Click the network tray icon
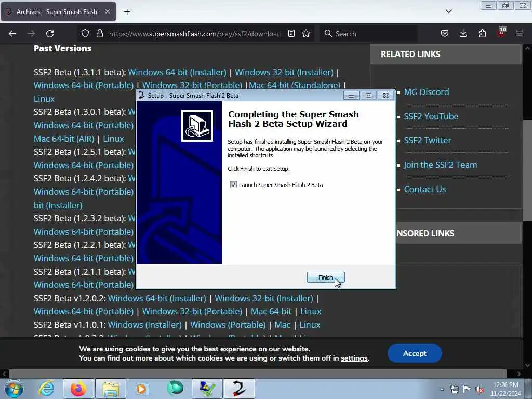The image size is (532, 399). point(454,389)
